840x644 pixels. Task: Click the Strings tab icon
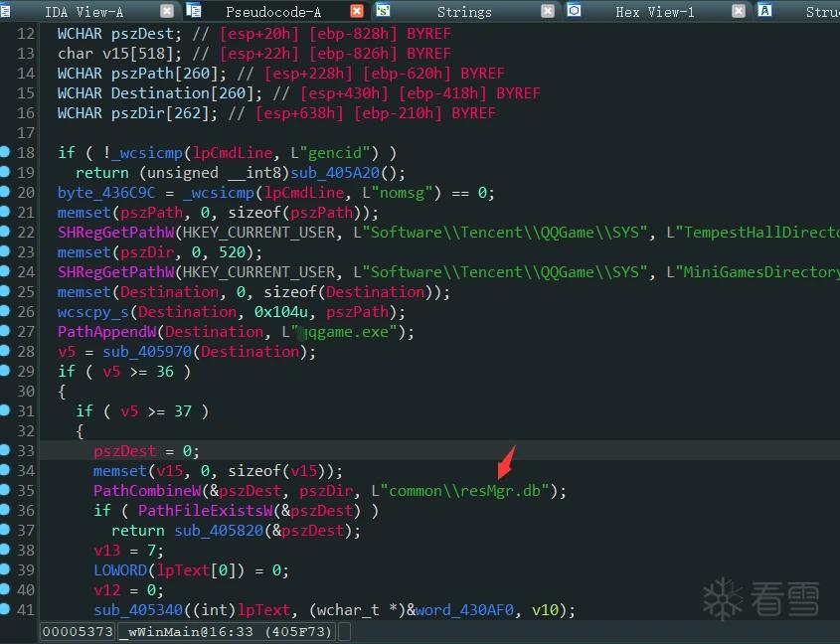tap(383, 10)
